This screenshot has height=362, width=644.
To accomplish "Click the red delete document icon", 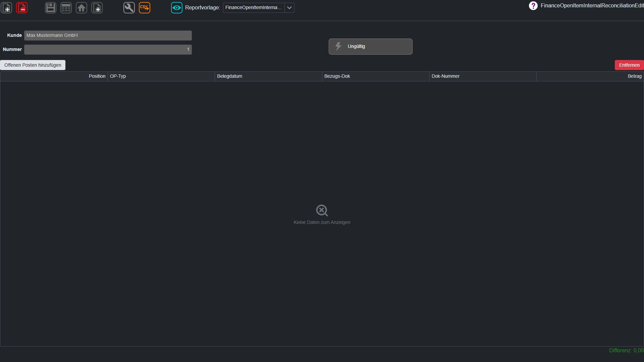I will (22, 8).
